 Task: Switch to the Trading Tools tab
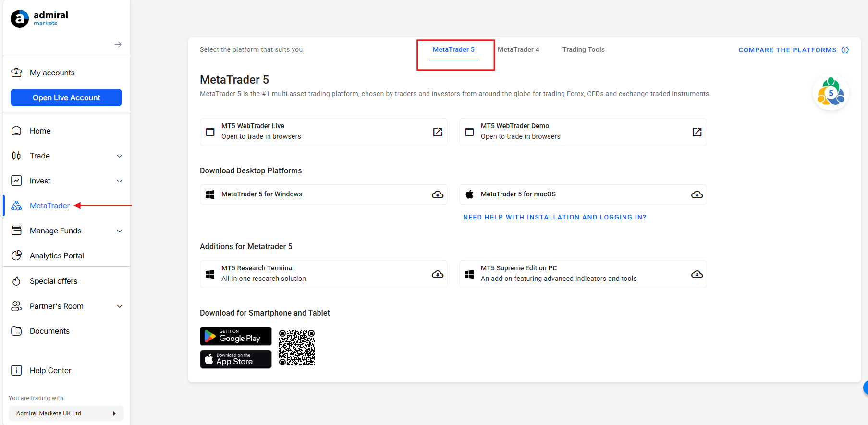[584, 49]
